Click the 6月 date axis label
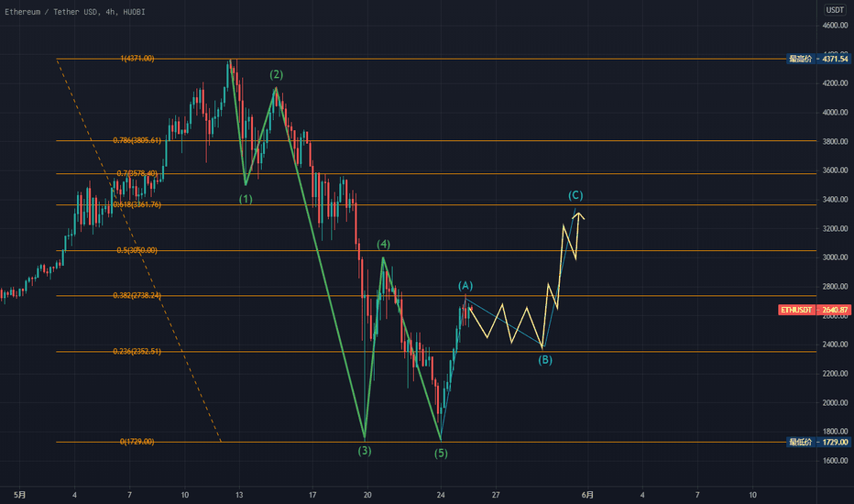 (x=587, y=495)
